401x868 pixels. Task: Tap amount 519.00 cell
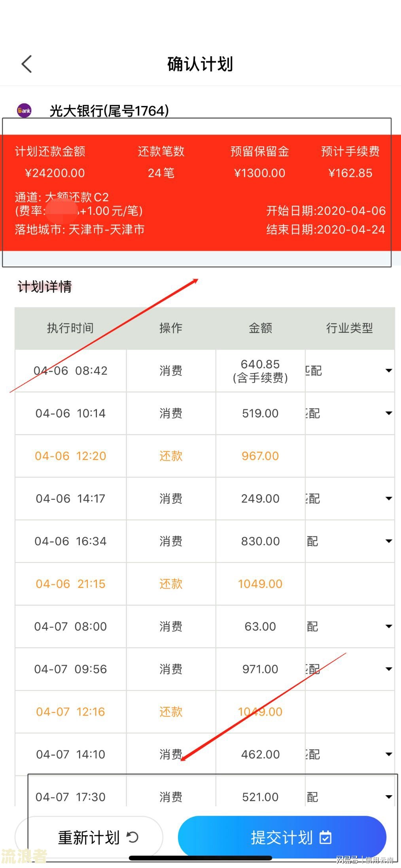[260, 413]
